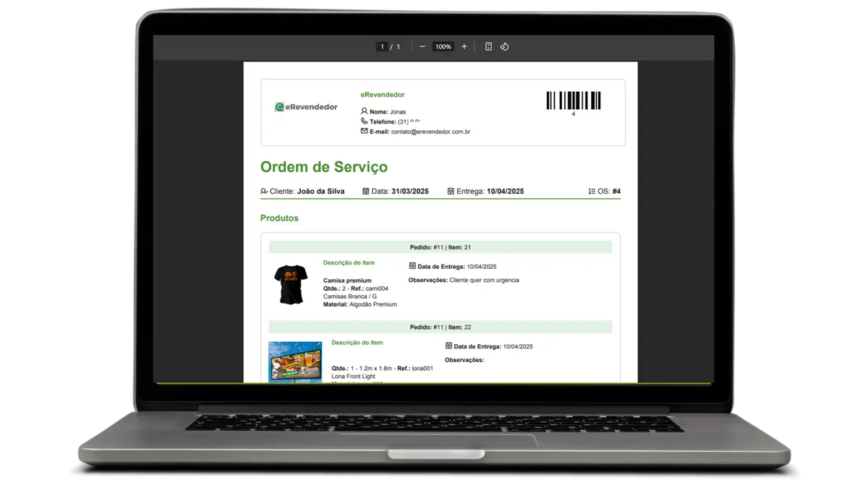The width and height of the screenshot is (868, 488).
Task: Click the Ordem de Serviço heading
Action: [x=324, y=167]
